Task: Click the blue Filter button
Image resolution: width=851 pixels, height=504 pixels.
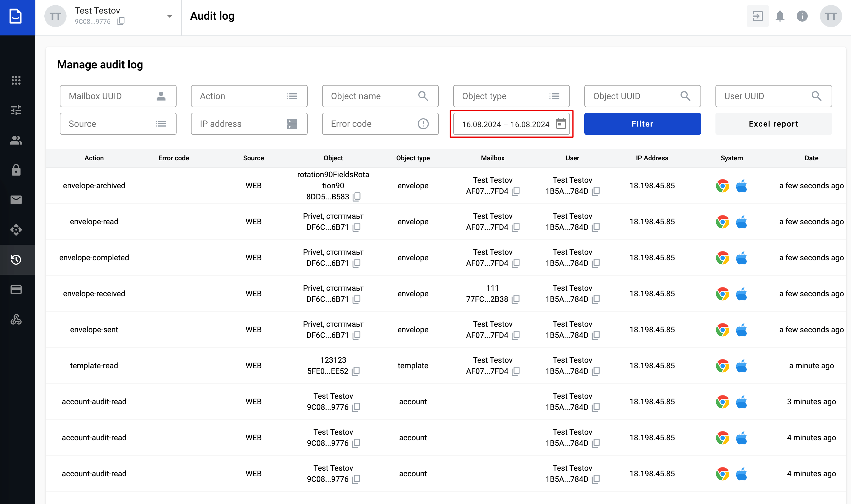Action: (642, 124)
